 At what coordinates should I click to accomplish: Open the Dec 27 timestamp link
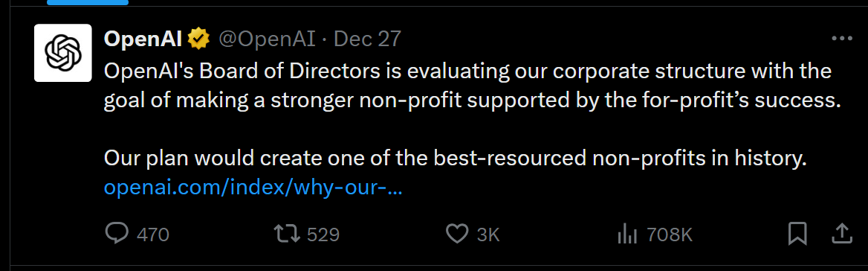pos(368,39)
